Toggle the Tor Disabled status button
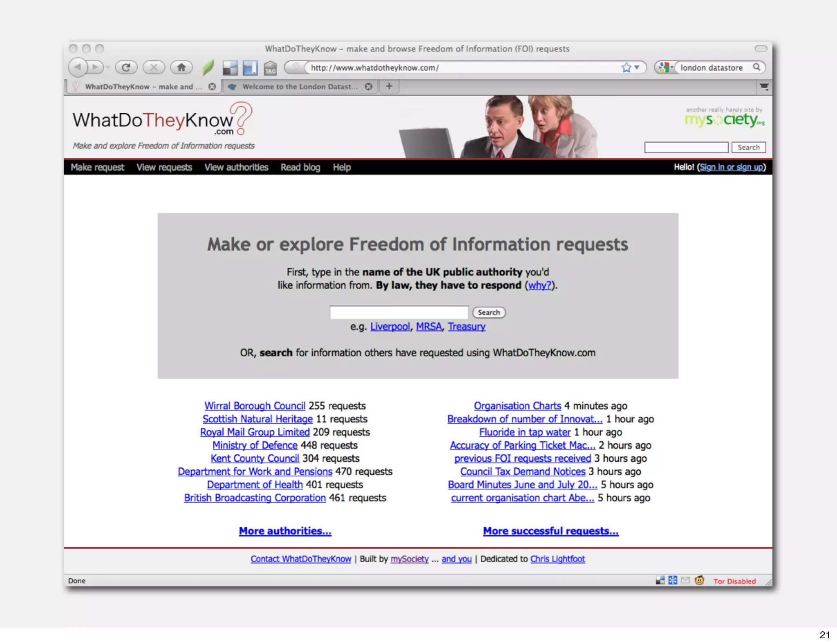This screenshot has height=644, width=837. pyautogui.click(x=734, y=581)
